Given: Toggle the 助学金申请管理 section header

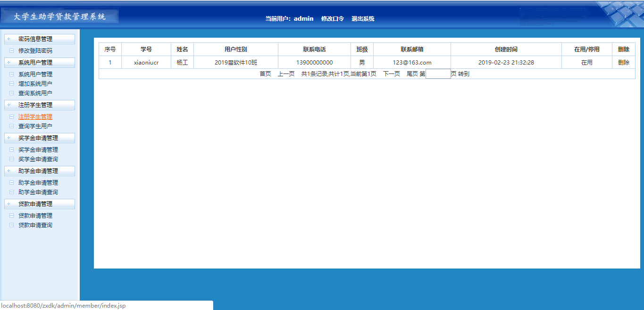Looking at the screenshot, I should click(38, 171).
